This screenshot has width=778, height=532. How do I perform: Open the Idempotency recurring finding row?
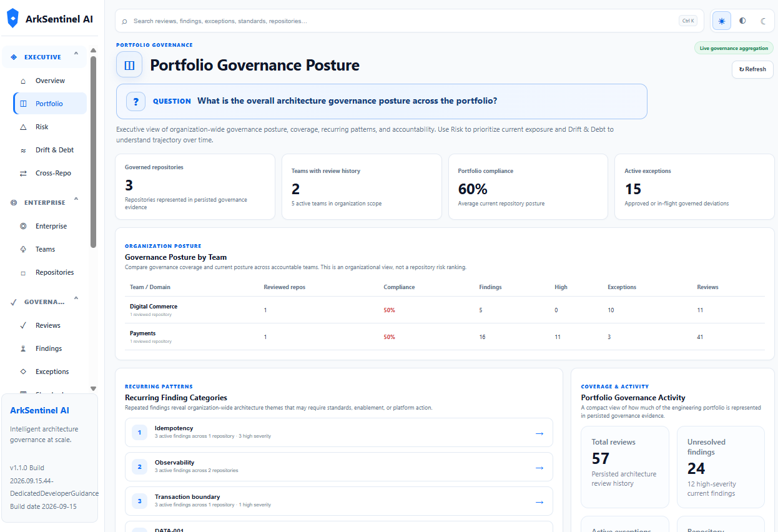[339, 433]
